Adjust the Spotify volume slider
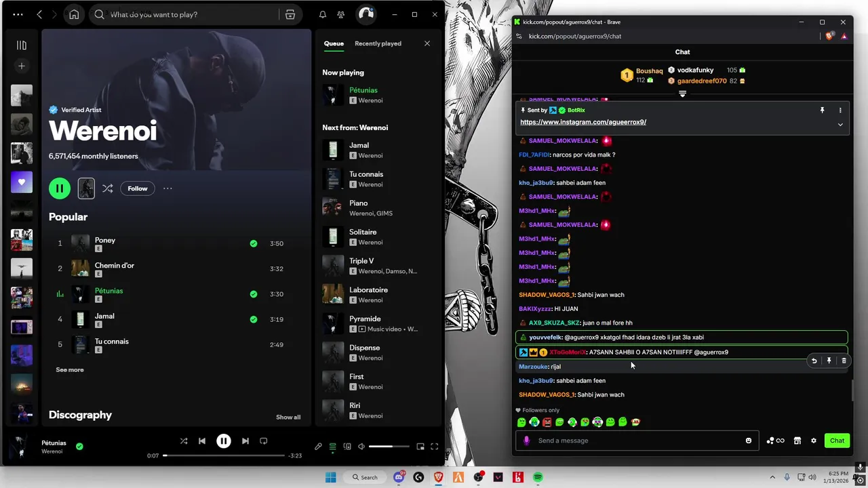The width and height of the screenshot is (868, 488). tap(390, 447)
